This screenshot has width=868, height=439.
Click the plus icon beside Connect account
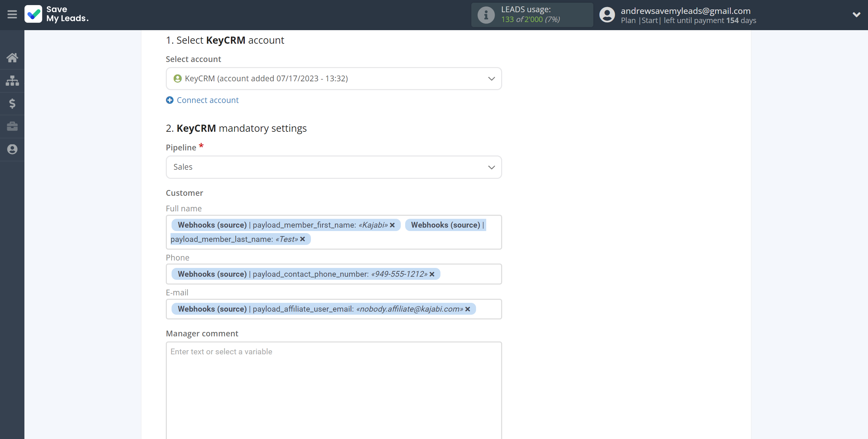(x=170, y=100)
